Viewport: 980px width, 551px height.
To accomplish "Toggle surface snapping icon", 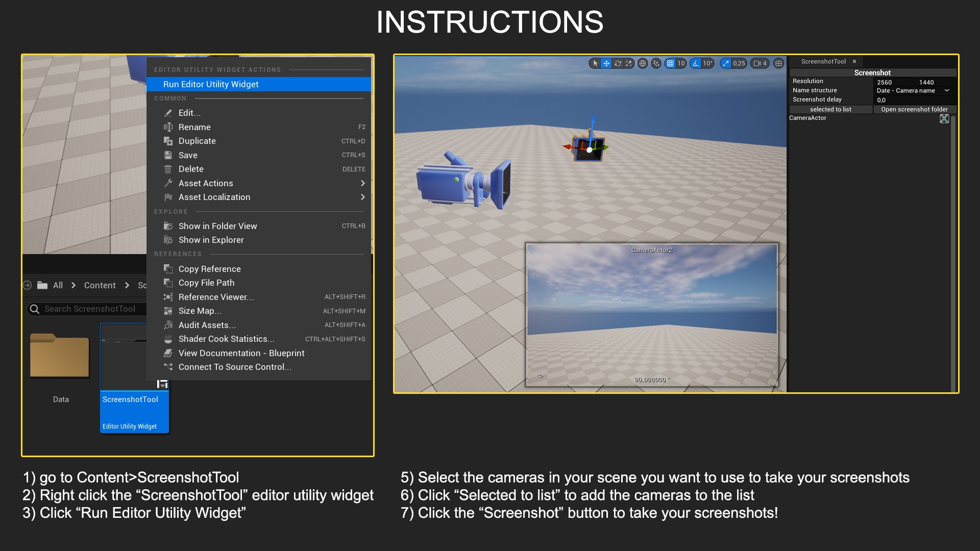I will pos(656,64).
